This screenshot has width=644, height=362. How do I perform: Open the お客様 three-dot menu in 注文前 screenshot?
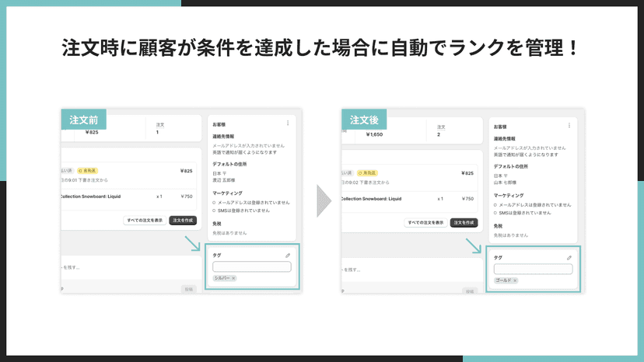(x=288, y=124)
